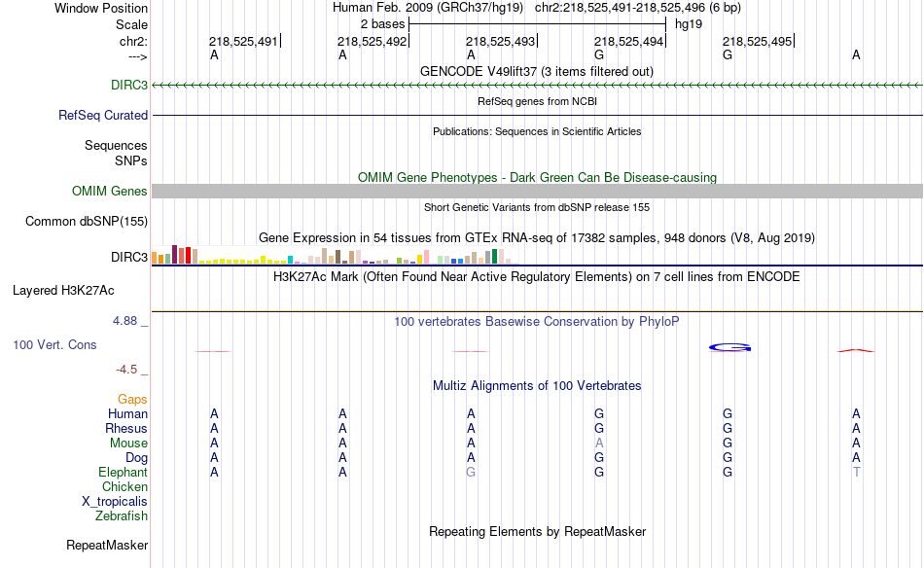Screen dimensions: 924x568
Task: Click the chr2: ruler label
Action: click(x=134, y=41)
